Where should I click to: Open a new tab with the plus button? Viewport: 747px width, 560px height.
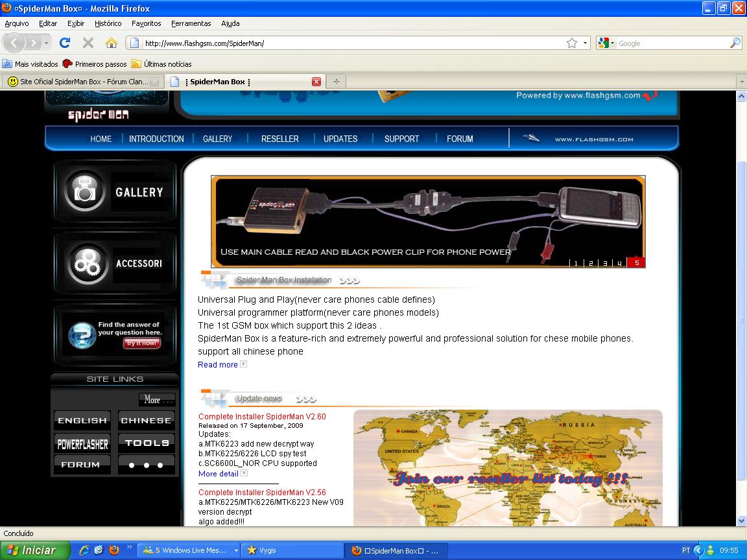click(x=337, y=82)
